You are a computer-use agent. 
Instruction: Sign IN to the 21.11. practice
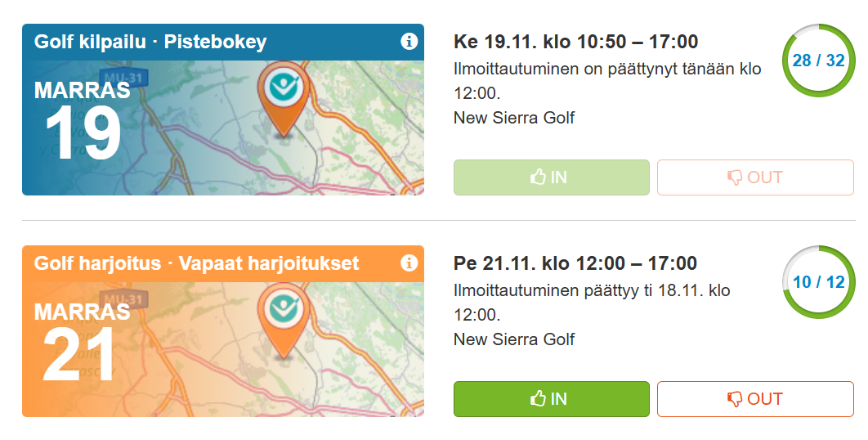(x=551, y=399)
